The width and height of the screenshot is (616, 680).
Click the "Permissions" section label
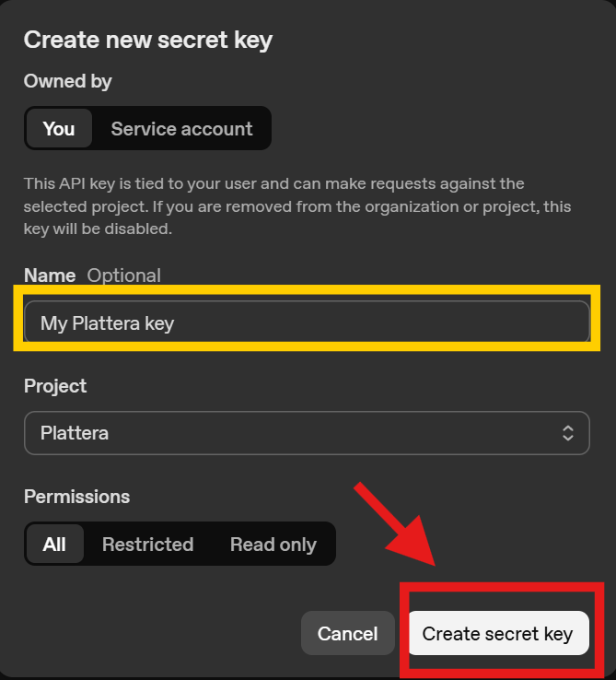point(76,497)
